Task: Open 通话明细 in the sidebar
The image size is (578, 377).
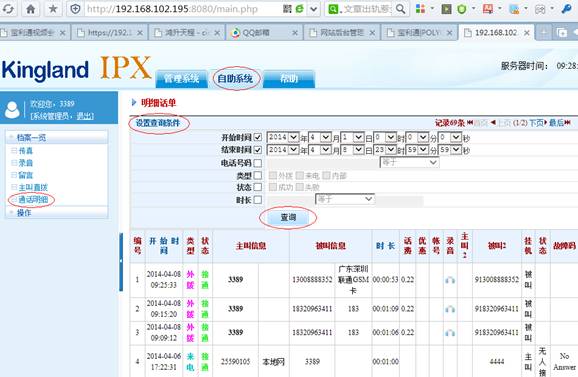Action: (x=33, y=200)
